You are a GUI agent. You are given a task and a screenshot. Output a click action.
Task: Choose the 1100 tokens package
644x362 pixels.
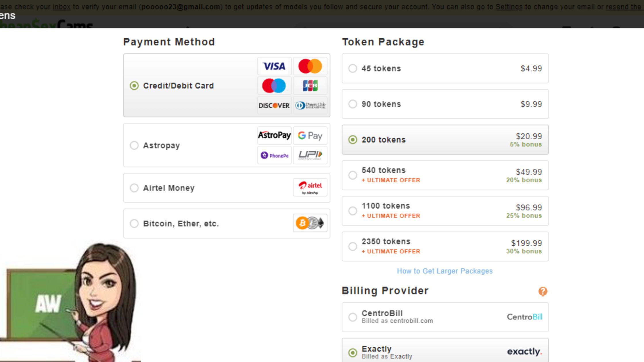[x=445, y=211]
